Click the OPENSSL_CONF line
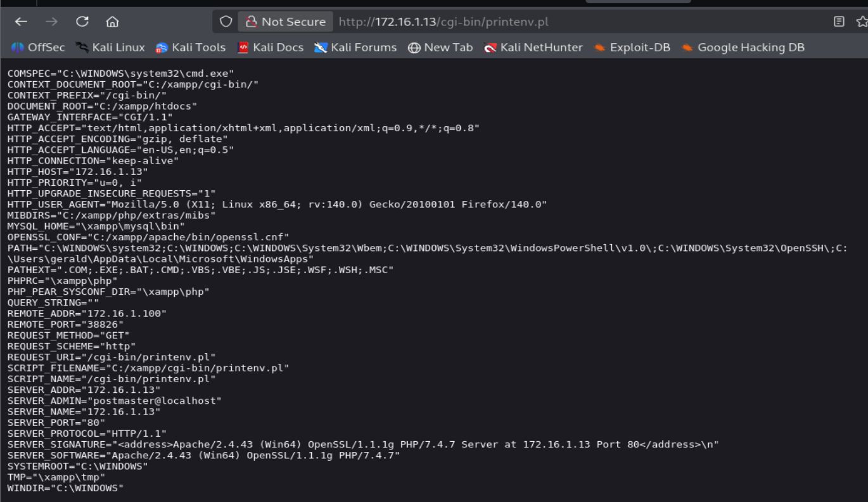This screenshot has width=868, height=502. click(x=148, y=236)
